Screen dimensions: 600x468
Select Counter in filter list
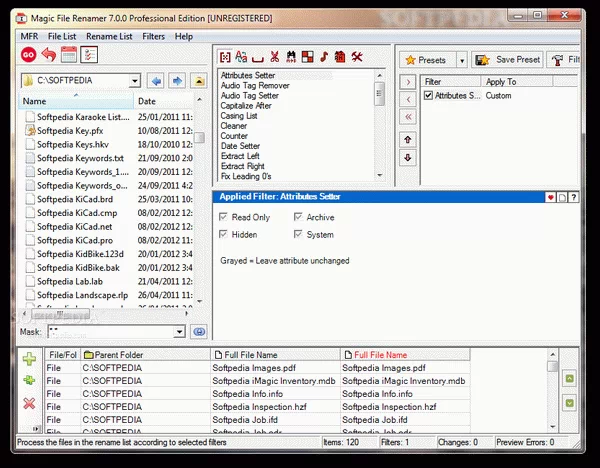pos(234,136)
